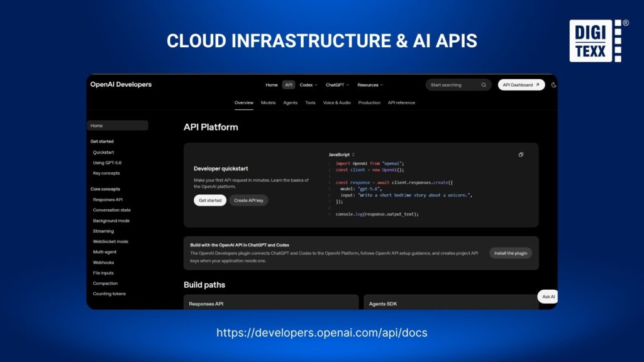Open Responses API sidebar link

tap(108, 199)
